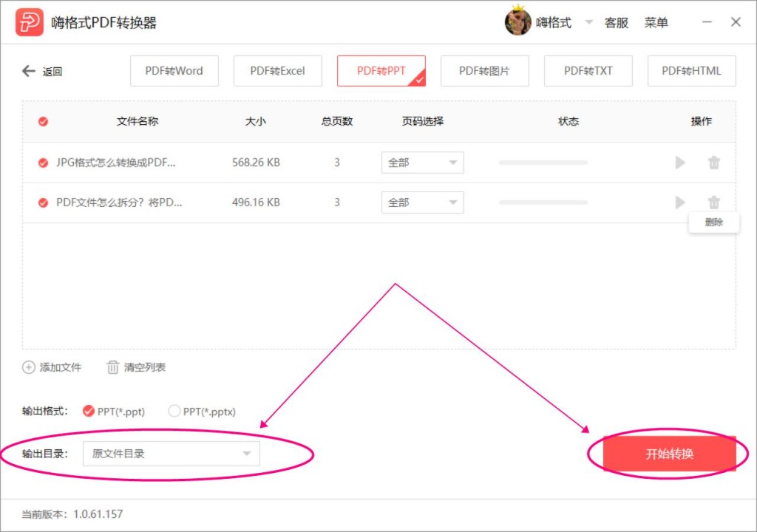757x532 pixels.
Task: Open page selection dropdown for JPG格式 file
Action: click(x=422, y=163)
